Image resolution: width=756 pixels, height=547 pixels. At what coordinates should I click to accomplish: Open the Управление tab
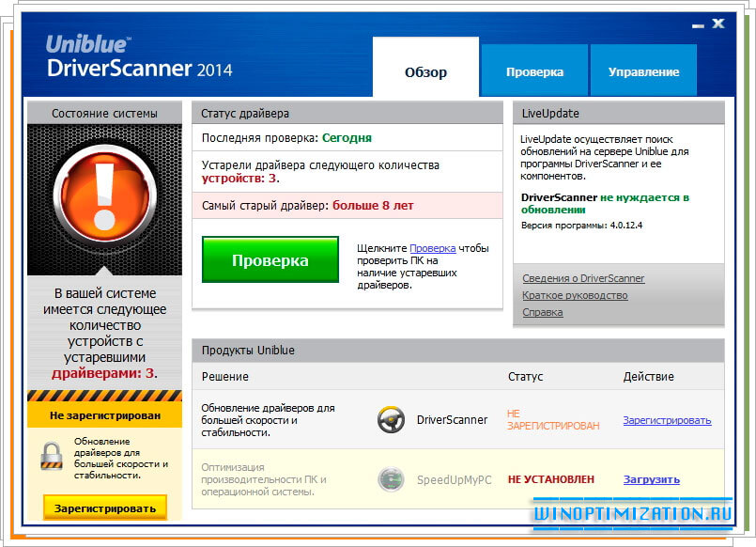point(642,70)
